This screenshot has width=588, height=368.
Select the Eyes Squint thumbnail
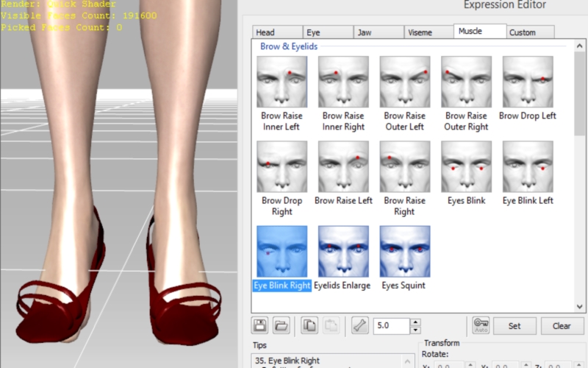click(x=405, y=252)
